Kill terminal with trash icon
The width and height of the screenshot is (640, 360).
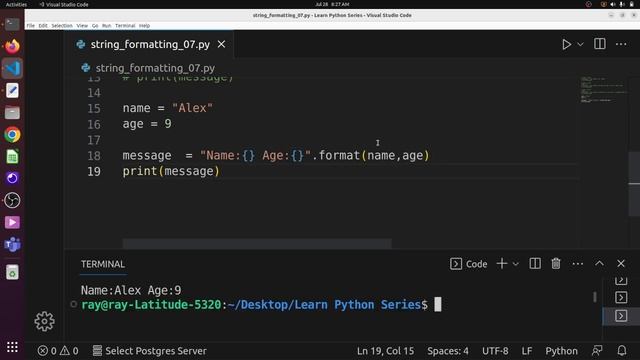point(556,264)
